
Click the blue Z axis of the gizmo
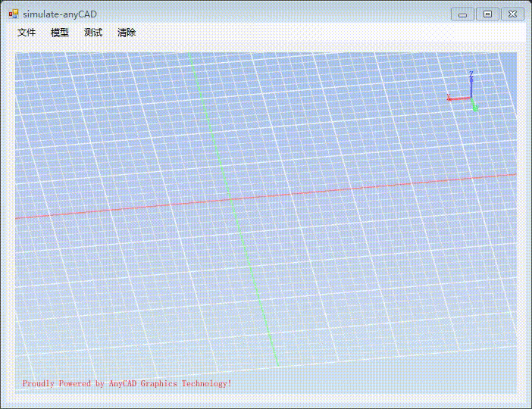pyautogui.click(x=471, y=85)
